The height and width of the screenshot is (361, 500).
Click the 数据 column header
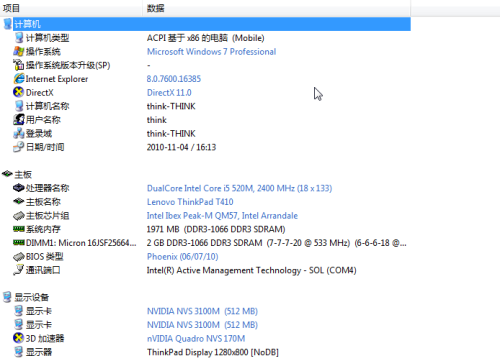point(277,8)
